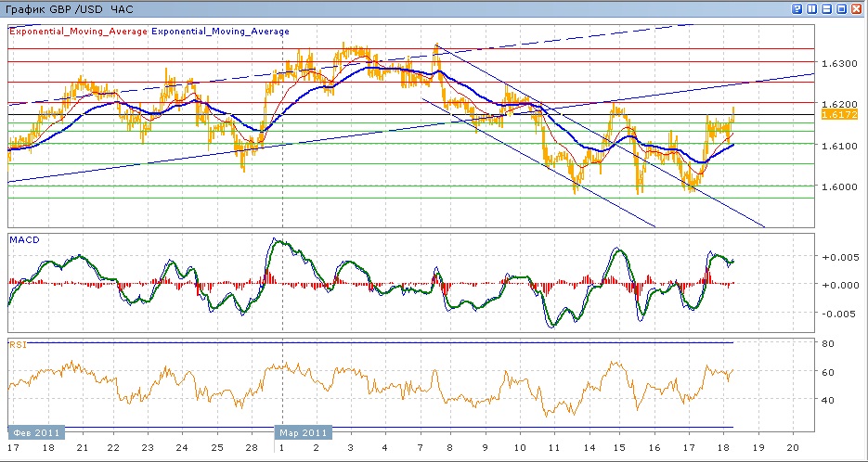
Task: Click the 1.6300 price axis label
Action: tap(836, 64)
